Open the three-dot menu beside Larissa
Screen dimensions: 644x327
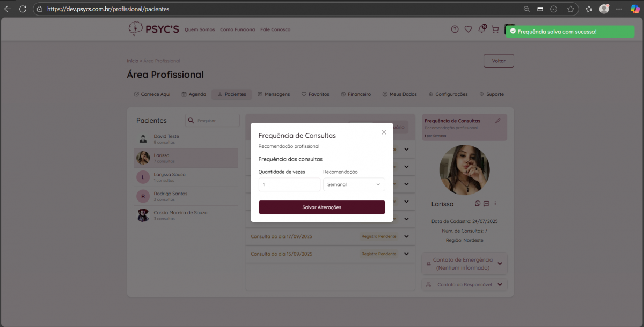(x=495, y=204)
